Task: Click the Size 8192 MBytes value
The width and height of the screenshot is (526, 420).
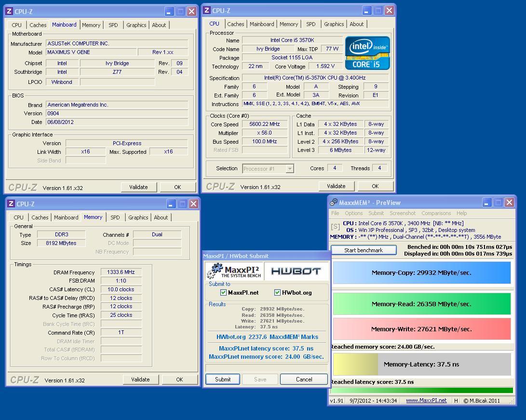Action: pos(61,243)
